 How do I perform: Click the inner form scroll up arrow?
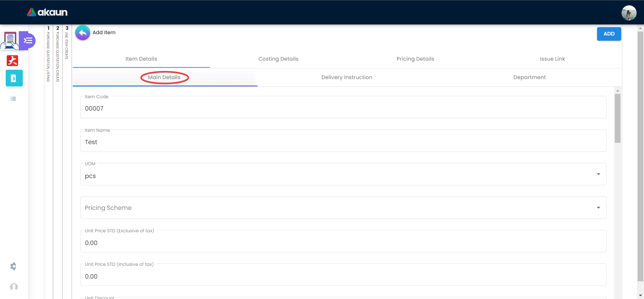coord(618,91)
